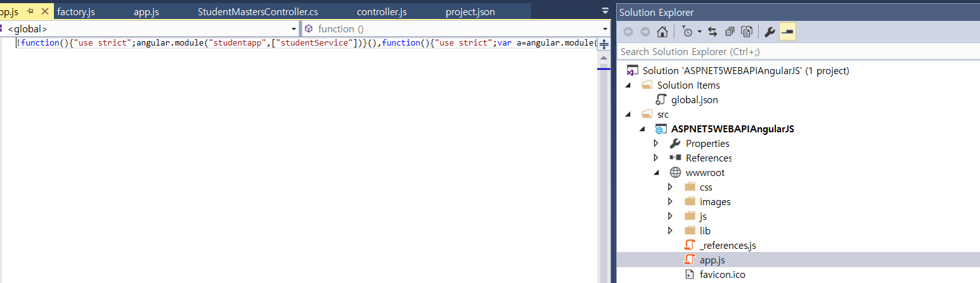The image size is (980, 283).
Task: Click the Home icon in Solution Explorer
Action: point(662,32)
